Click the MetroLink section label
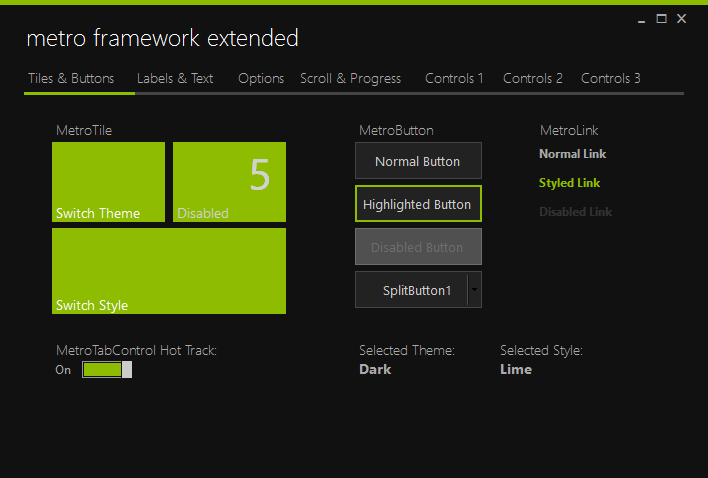Image resolution: width=708 pixels, height=478 pixels. point(569,130)
